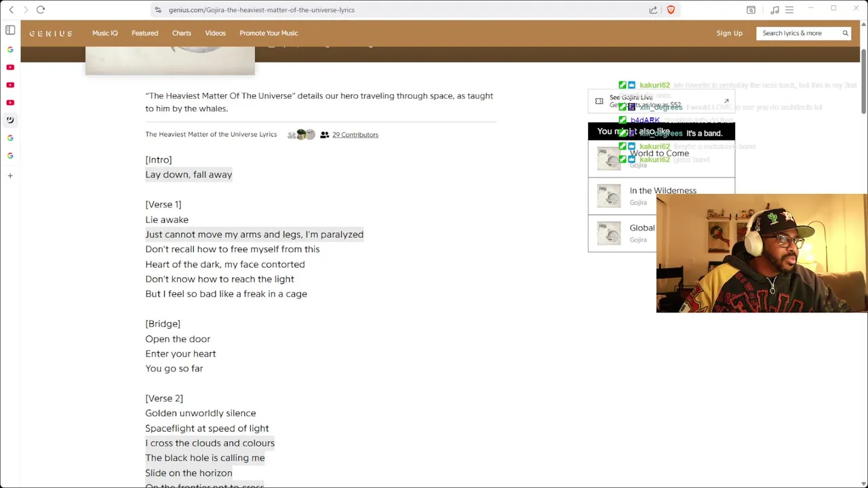This screenshot has height=488, width=868.
Task: Click the lyric 'Slide on the horizon'
Action: click(189, 473)
